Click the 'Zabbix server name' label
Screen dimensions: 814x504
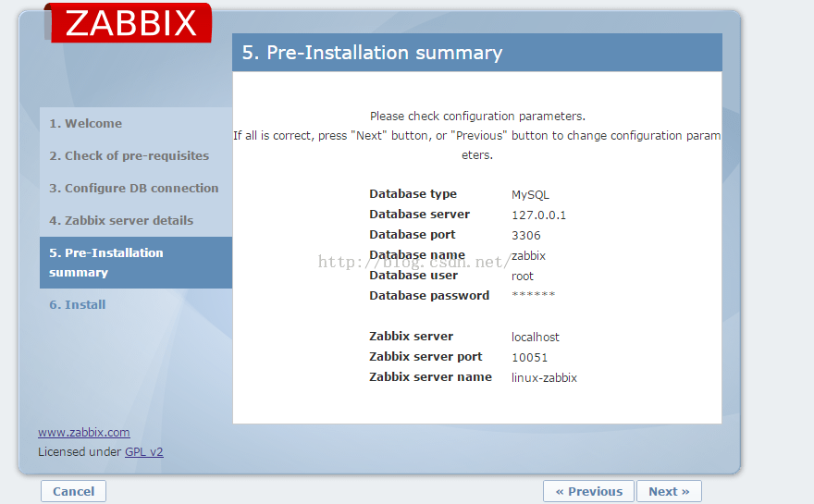[x=430, y=376]
